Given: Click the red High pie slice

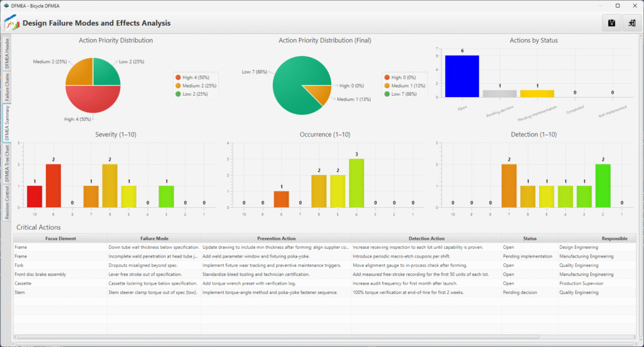Looking at the screenshot, I should [x=93, y=100].
